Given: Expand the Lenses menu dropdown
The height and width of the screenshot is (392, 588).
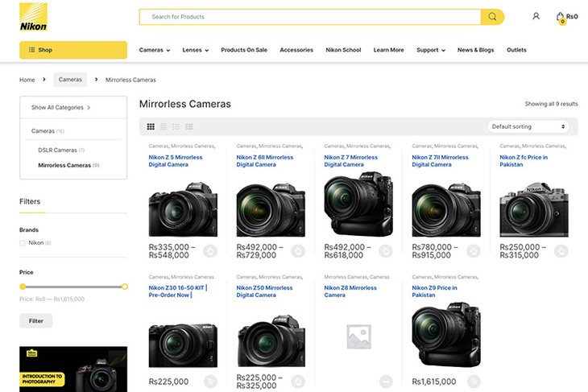Looking at the screenshot, I should [196, 50].
